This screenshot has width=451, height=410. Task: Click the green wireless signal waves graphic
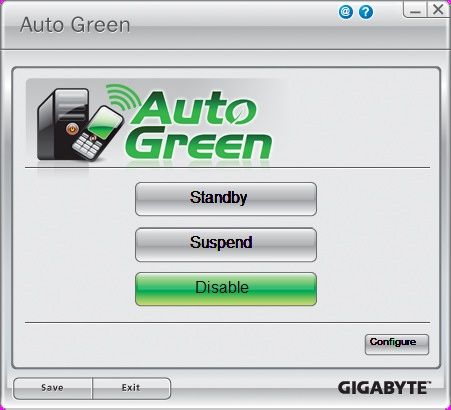pos(123,96)
